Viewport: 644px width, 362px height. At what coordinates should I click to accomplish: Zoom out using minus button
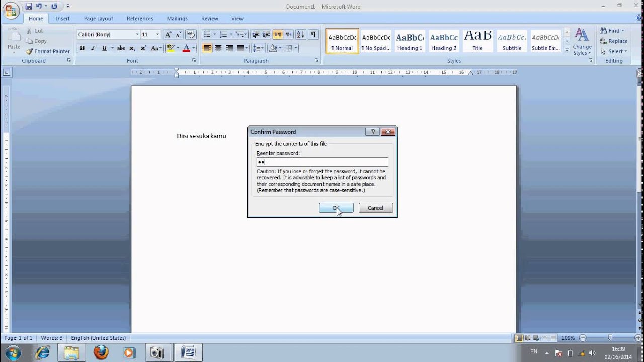point(583,338)
